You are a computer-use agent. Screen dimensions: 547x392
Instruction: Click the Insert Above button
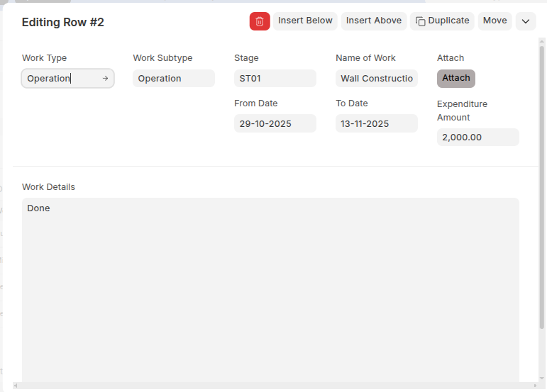click(x=374, y=21)
